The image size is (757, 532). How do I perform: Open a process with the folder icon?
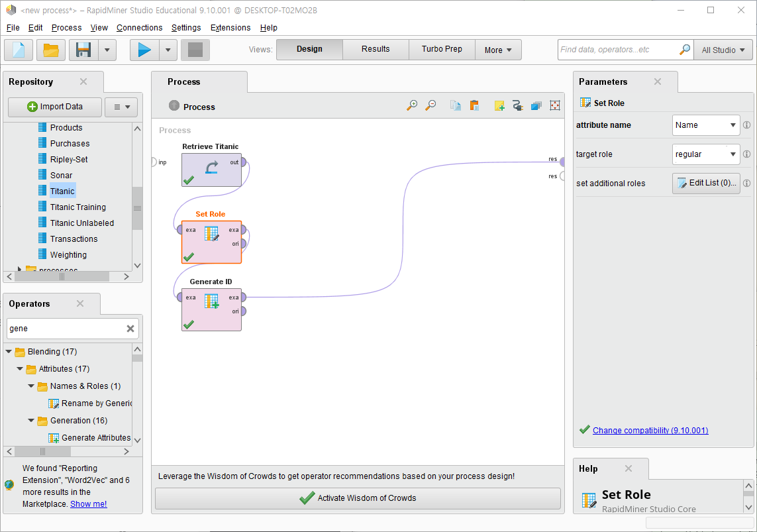[x=51, y=50]
